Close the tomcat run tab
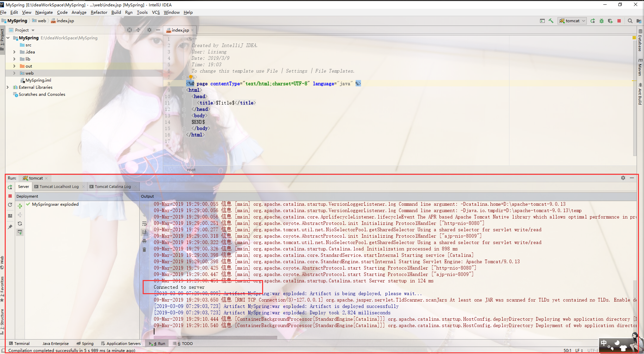This screenshot has height=354, width=644. tap(46, 178)
